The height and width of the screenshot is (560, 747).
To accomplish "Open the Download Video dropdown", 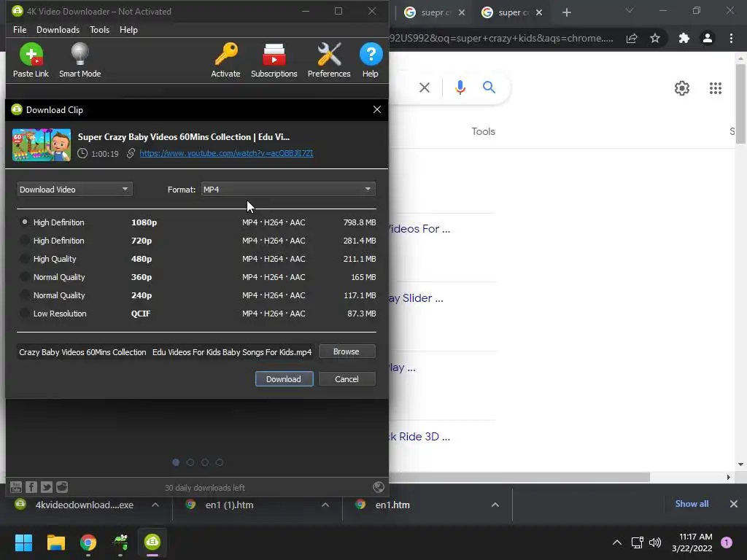I will coord(75,189).
